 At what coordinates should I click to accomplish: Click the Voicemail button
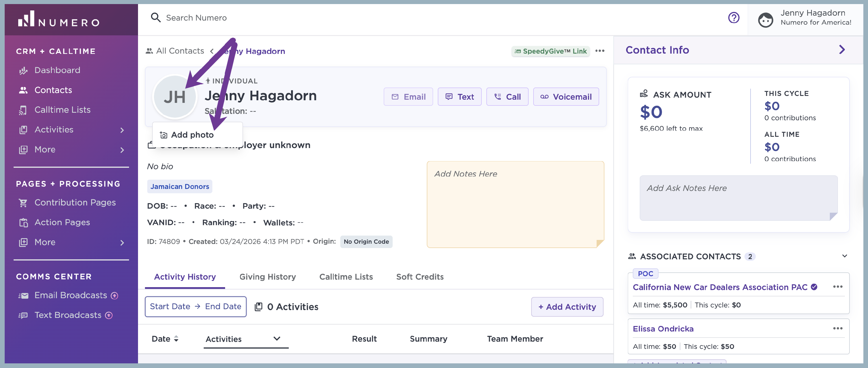point(566,97)
